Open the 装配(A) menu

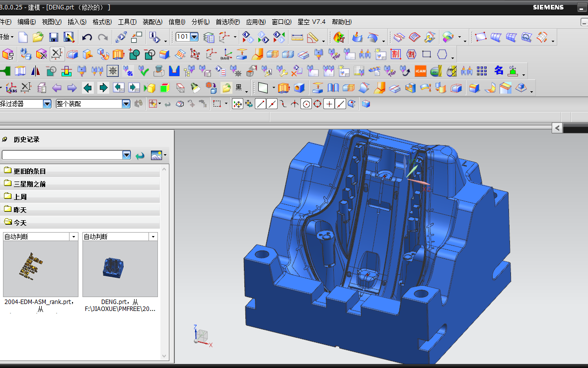click(152, 22)
